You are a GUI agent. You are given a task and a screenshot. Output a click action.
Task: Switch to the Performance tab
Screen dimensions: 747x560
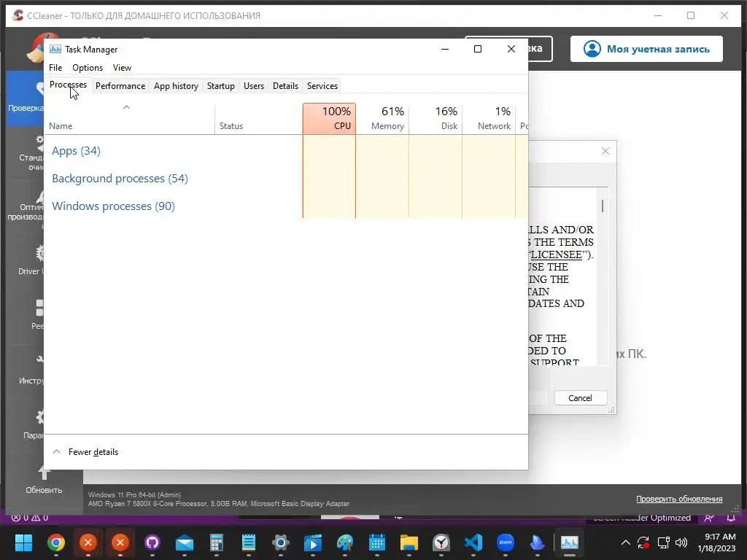click(120, 86)
